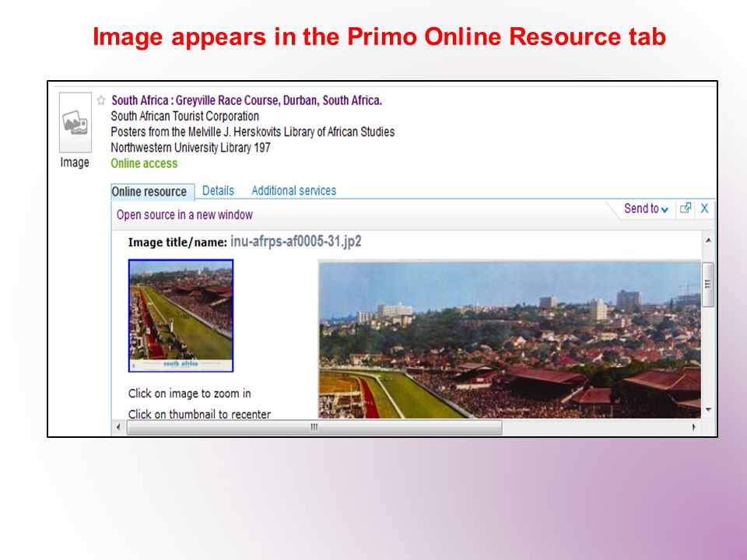Expand the Send to dropdown
This screenshot has height=560, width=747.
[x=646, y=208]
